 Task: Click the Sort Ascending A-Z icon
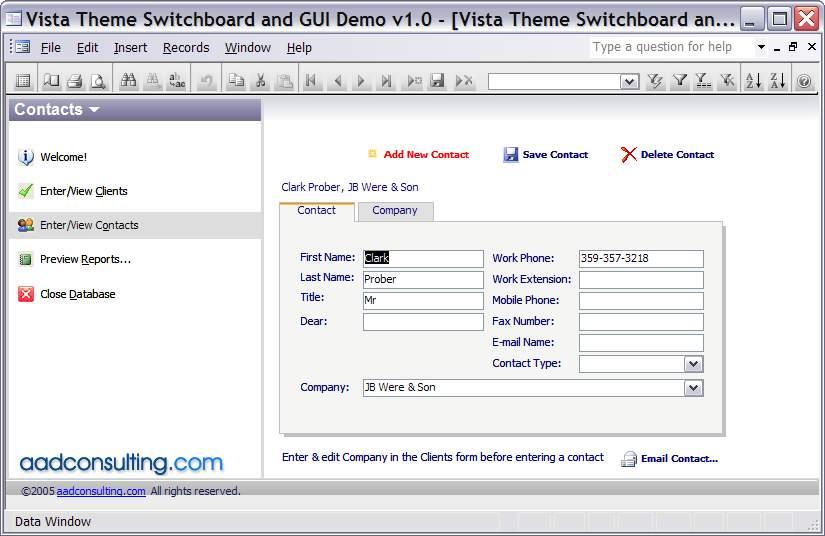[753, 82]
